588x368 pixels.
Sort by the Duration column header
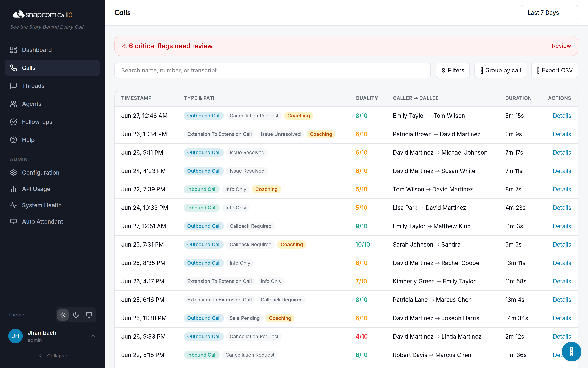pos(518,98)
